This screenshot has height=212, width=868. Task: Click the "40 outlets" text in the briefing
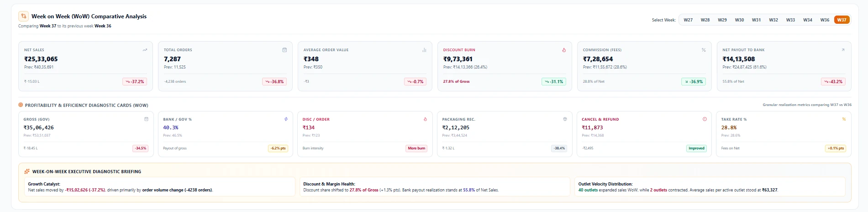(587, 190)
